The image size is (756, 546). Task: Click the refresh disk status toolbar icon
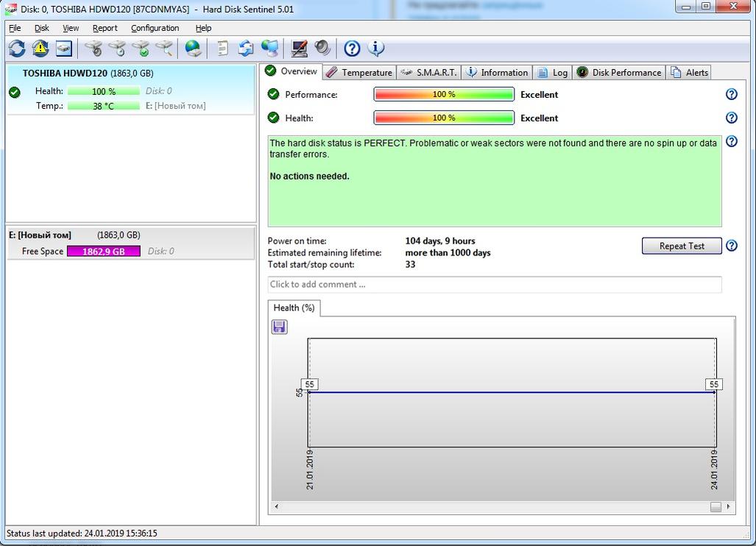17,48
